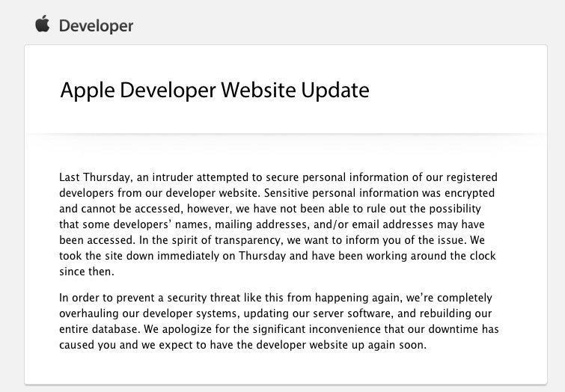Click the word 'Update' in the heading
The height and width of the screenshot is (392, 565).
click(x=335, y=91)
